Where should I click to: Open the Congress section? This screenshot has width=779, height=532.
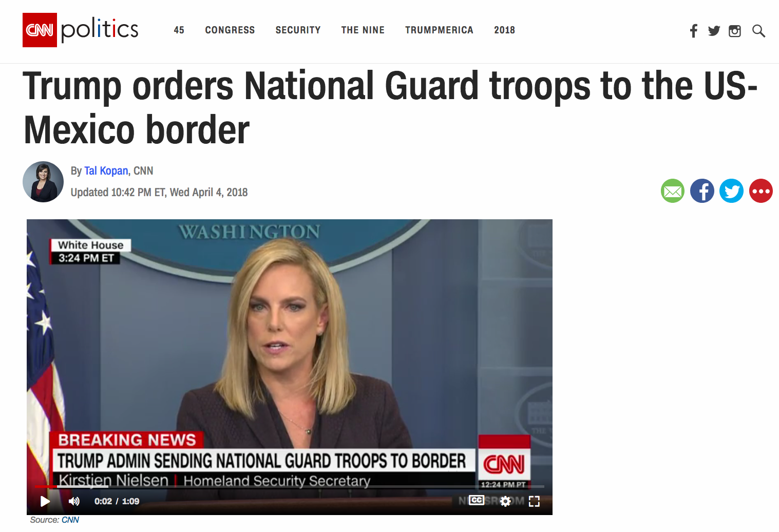point(230,30)
